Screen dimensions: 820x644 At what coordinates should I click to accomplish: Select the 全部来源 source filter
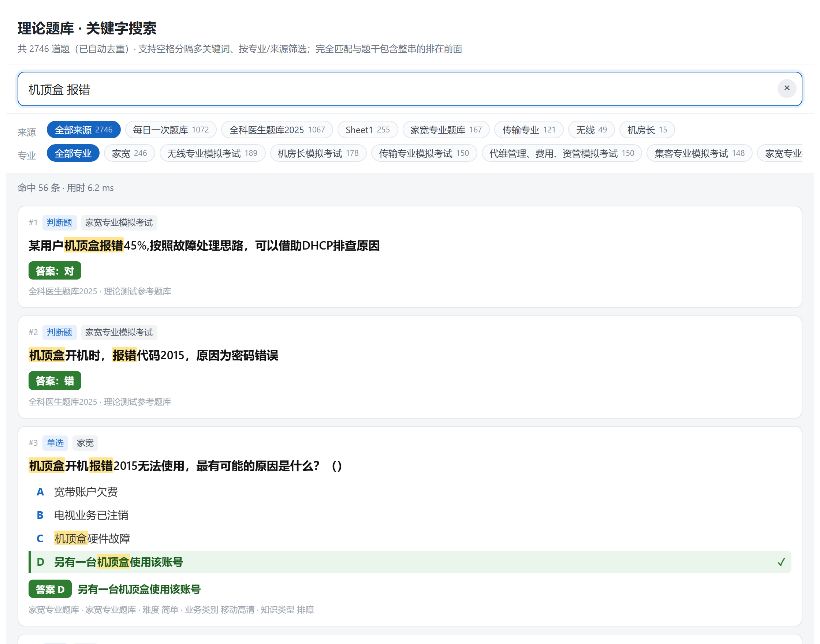(83, 130)
